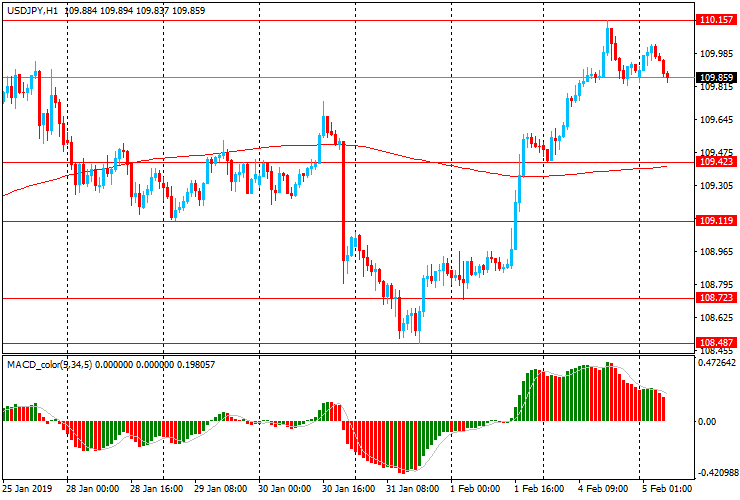Click the 109.645 price axis tick

(716, 120)
